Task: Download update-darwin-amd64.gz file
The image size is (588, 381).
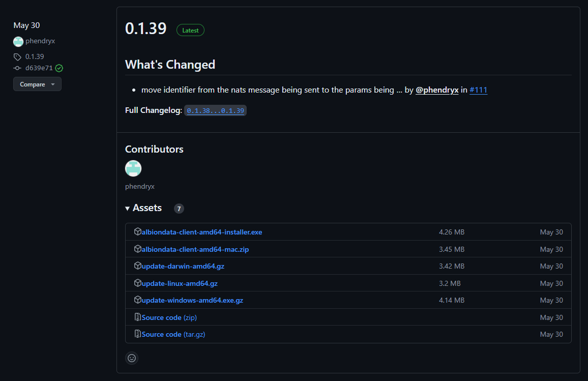Action: 183,266
